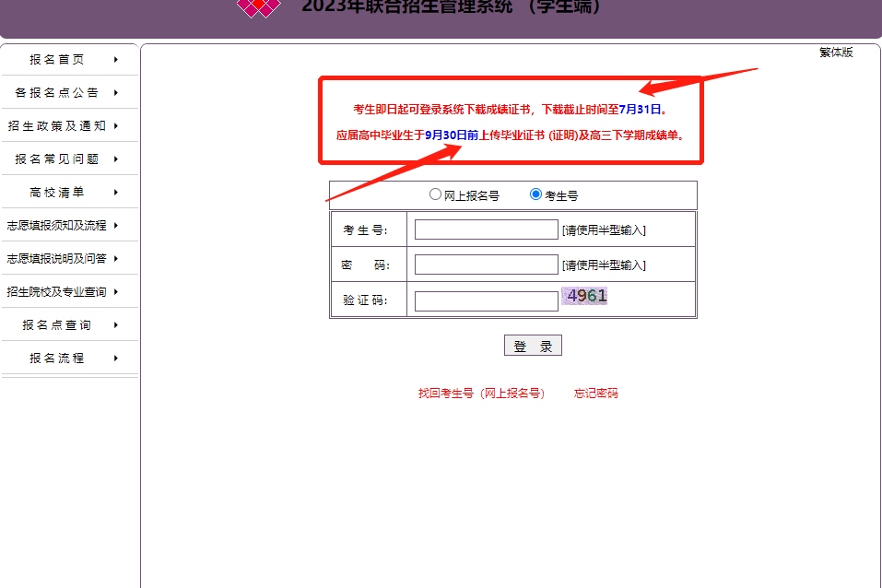Open the 报名流程 menu item
The height and width of the screenshot is (588, 882).
tap(57, 359)
